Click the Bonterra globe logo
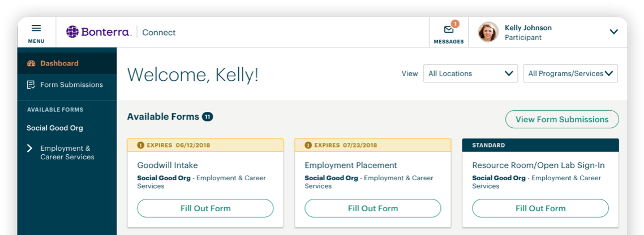Screen dimensions: 644x235 point(72,32)
